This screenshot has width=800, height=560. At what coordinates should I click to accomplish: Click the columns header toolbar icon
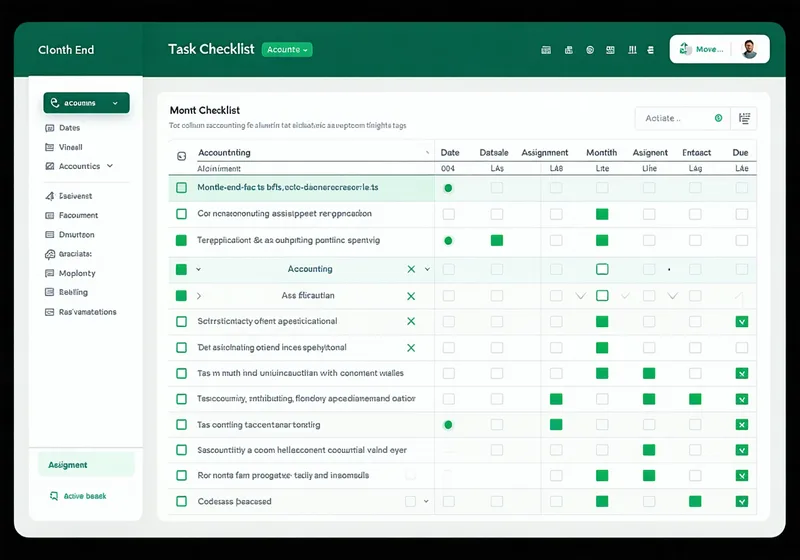pyautogui.click(x=632, y=50)
